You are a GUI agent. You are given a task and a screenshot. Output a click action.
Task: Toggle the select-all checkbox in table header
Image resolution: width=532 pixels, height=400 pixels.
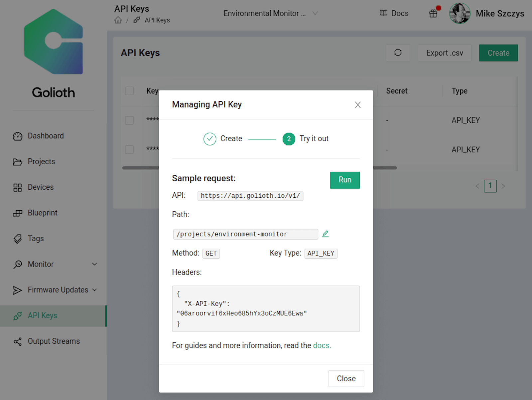(x=129, y=91)
